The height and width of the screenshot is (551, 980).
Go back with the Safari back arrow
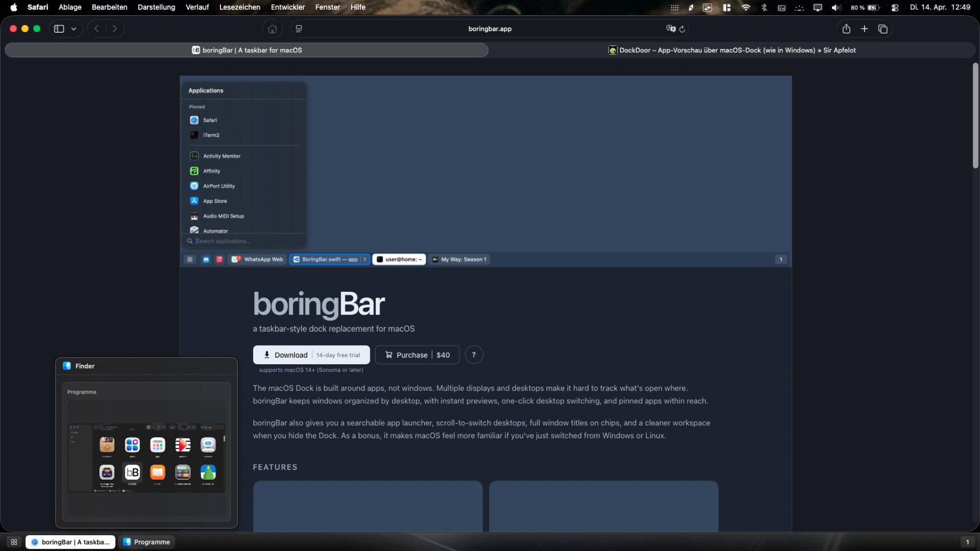click(x=96, y=29)
